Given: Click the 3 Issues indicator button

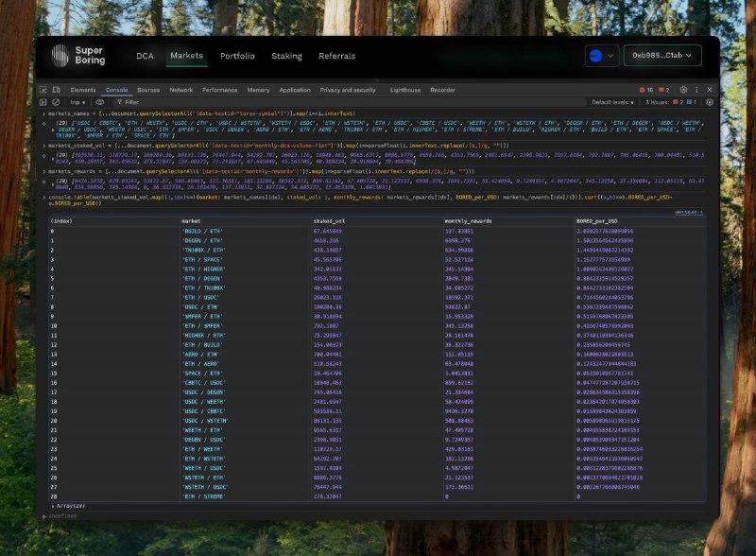Looking at the screenshot, I should [x=671, y=102].
